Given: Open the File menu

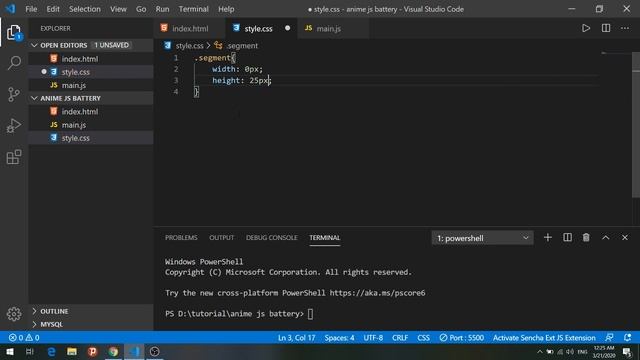Looking at the screenshot, I should 31,9.
